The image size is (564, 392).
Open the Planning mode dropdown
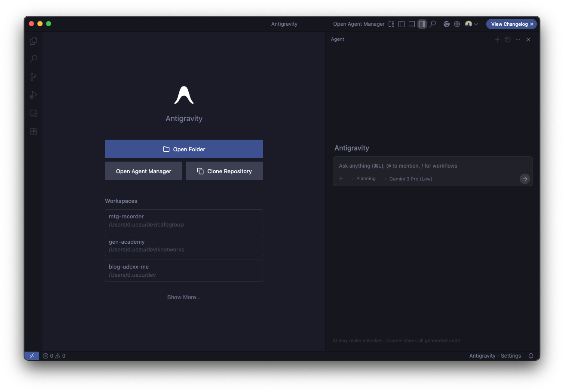tap(363, 179)
